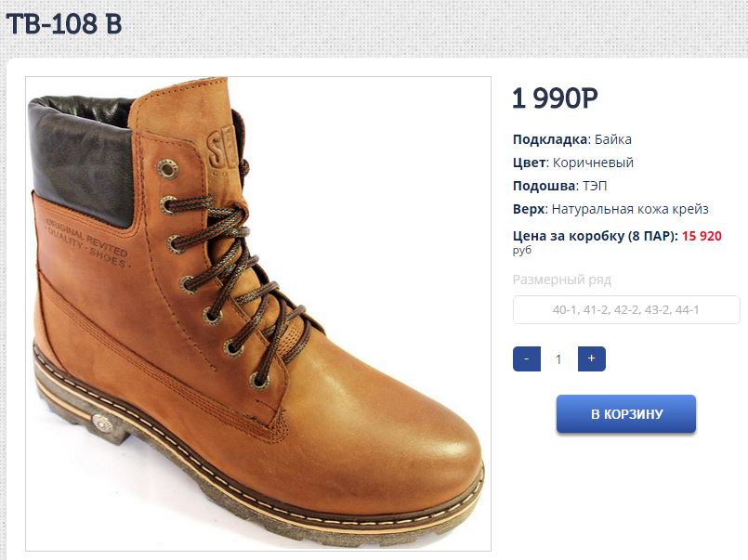This screenshot has height=560, width=748.
Task: Click the Натуральная кожа крейз text
Action: (x=629, y=209)
